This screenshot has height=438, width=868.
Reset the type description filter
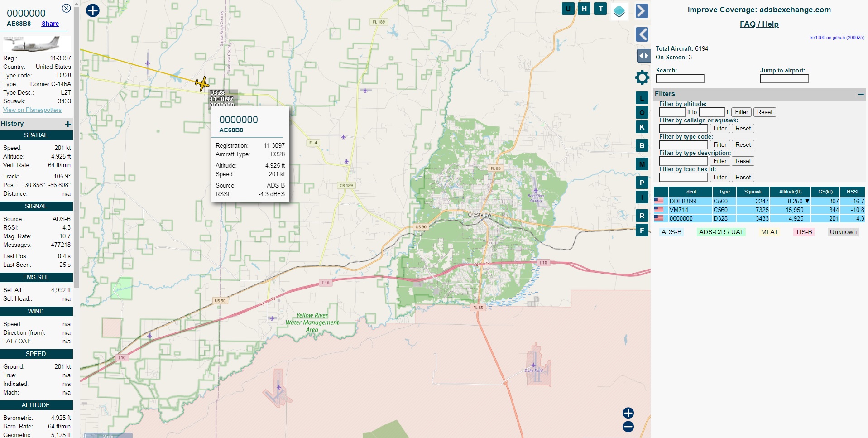tap(743, 161)
